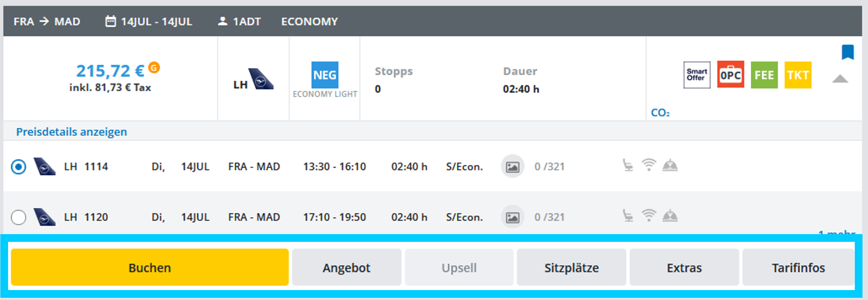Click the blue NEG fare badge

(x=325, y=75)
